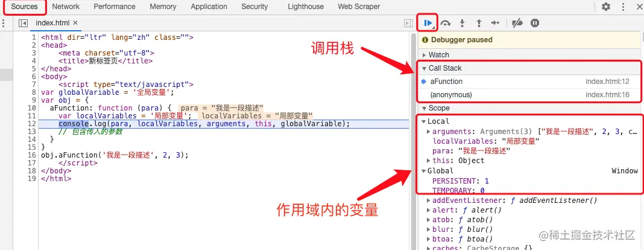Click the console.log code on line 12

point(204,124)
